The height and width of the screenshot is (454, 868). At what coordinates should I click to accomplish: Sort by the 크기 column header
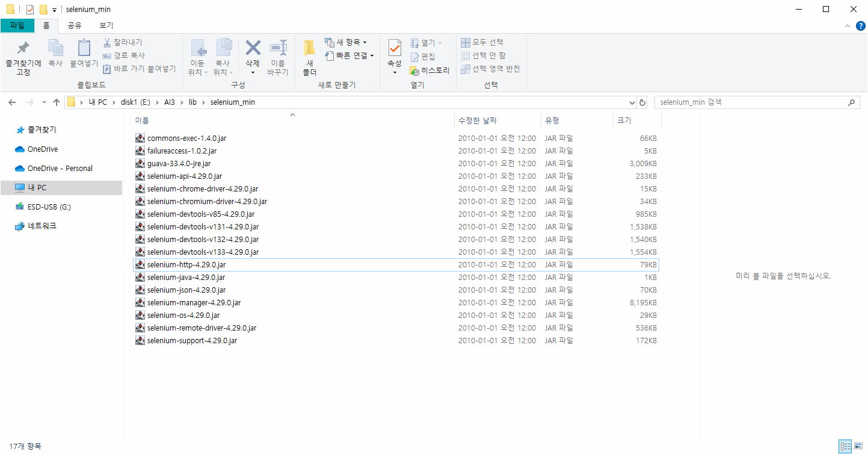pyautogui.click(x=637, y=120)
